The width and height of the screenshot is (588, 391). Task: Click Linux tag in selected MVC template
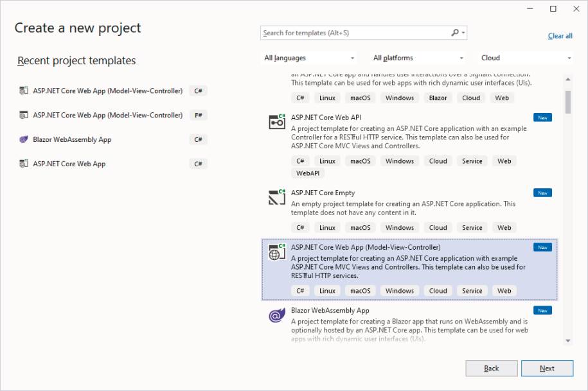(x=327, y=291)
